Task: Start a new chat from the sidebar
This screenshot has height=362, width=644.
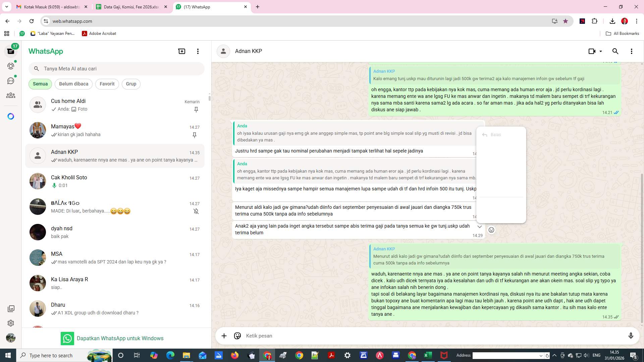Action: 181,51
